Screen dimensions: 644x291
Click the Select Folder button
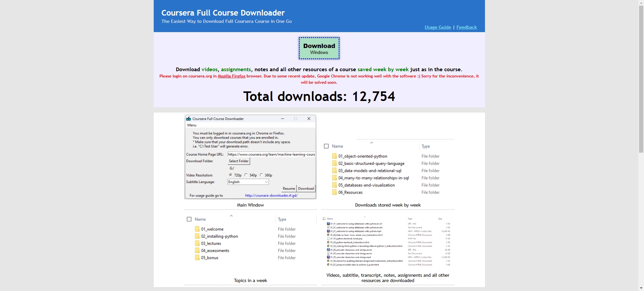[x=239, y=161]
